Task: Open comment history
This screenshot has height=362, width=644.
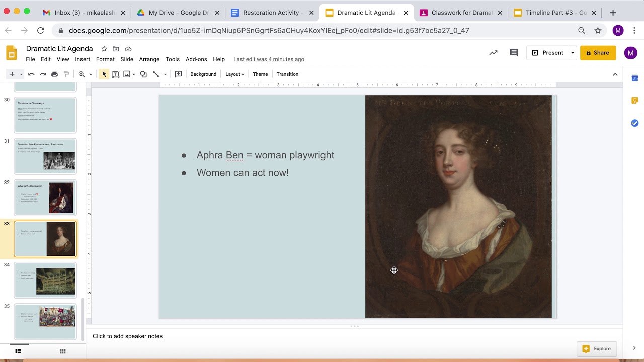Action: (514, 53)
